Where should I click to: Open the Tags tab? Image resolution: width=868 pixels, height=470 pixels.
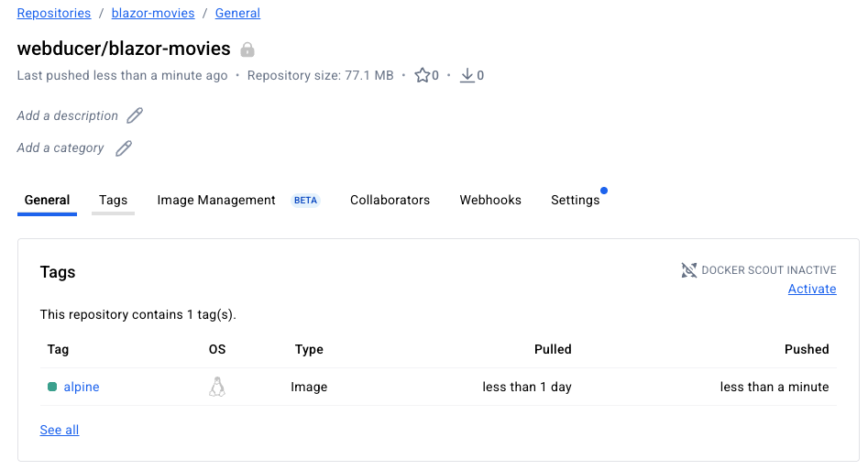tap(113, 200)
